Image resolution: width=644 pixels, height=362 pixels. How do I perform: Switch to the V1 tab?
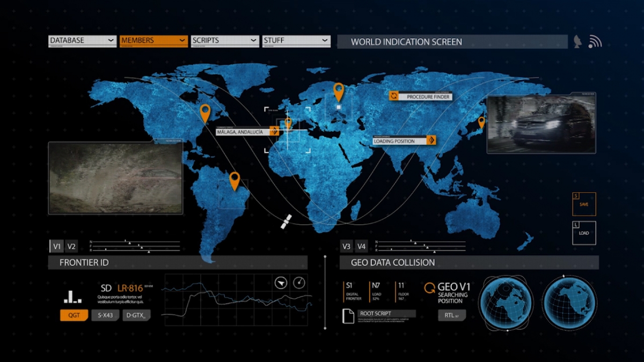point(56,247)
